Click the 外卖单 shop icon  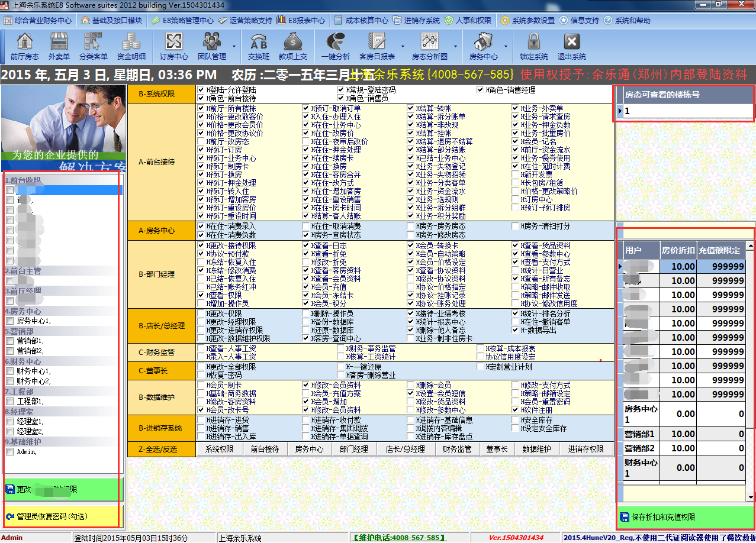pos(59,46)
